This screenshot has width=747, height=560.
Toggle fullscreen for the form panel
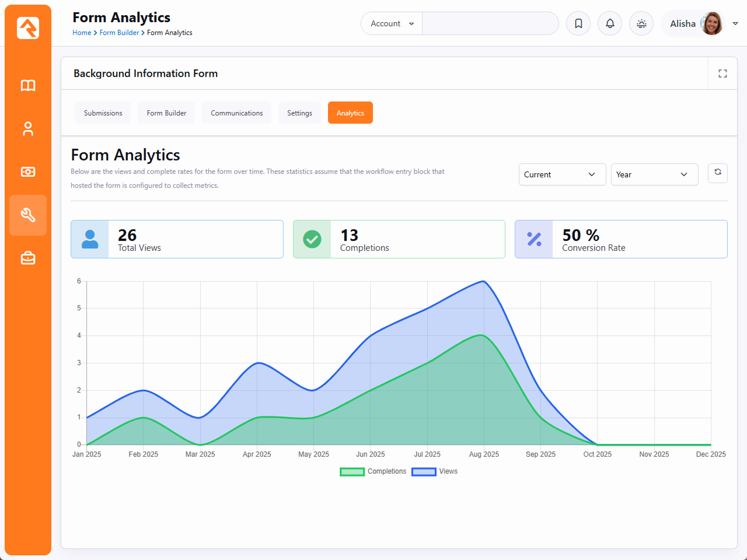coord(722,73)
